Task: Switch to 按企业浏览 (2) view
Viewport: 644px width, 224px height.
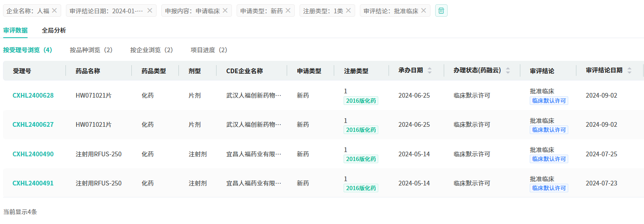Action: pos(151,50)
